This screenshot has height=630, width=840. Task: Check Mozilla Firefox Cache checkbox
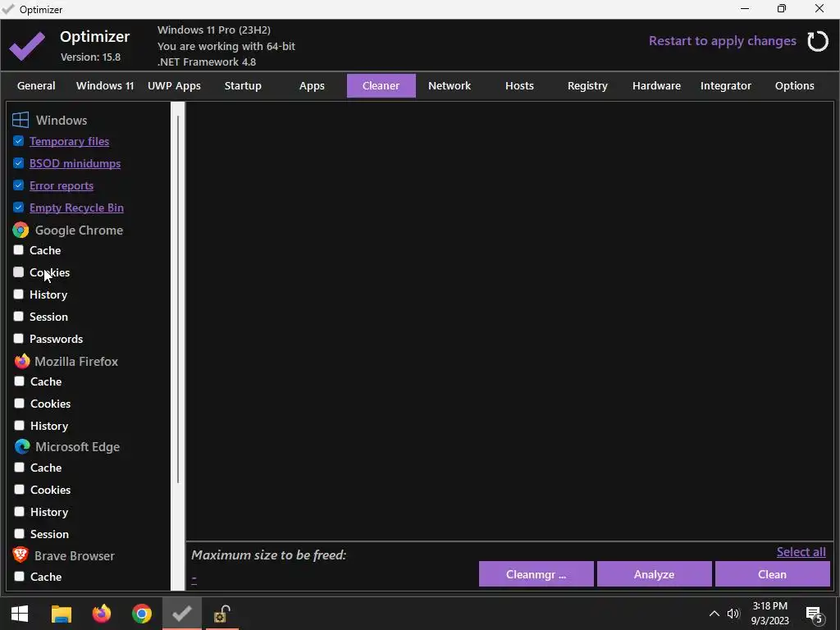[x=20, y=381]
